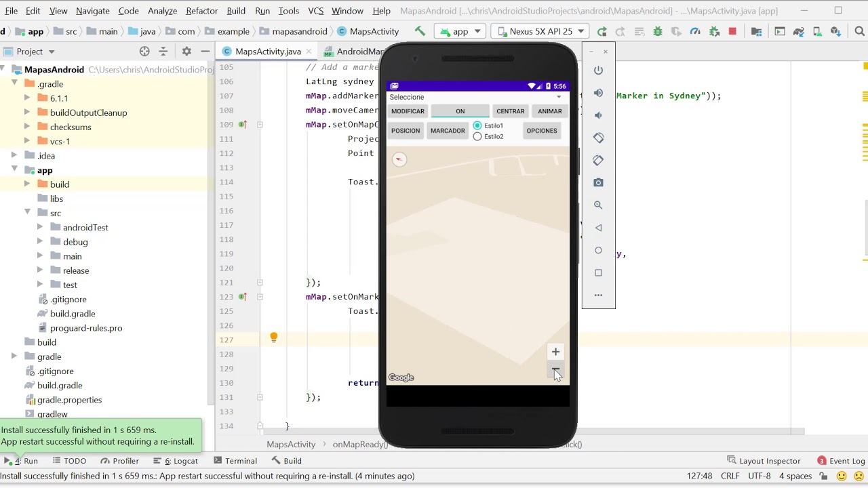The image size is (868, 488).
Task: Tap the ANIMAR button in the emulator
Action: (550, 111)
